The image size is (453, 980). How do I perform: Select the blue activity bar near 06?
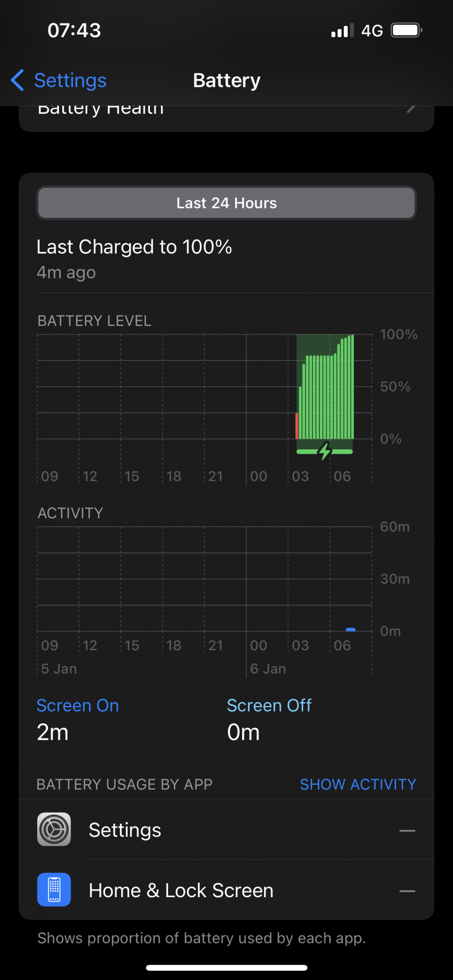[351, 630]
